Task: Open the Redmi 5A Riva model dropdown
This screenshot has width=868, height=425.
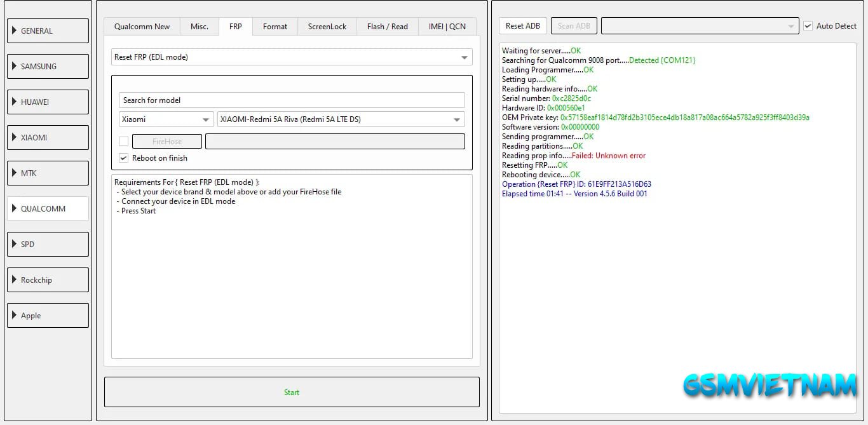Action: pos(341,119)
